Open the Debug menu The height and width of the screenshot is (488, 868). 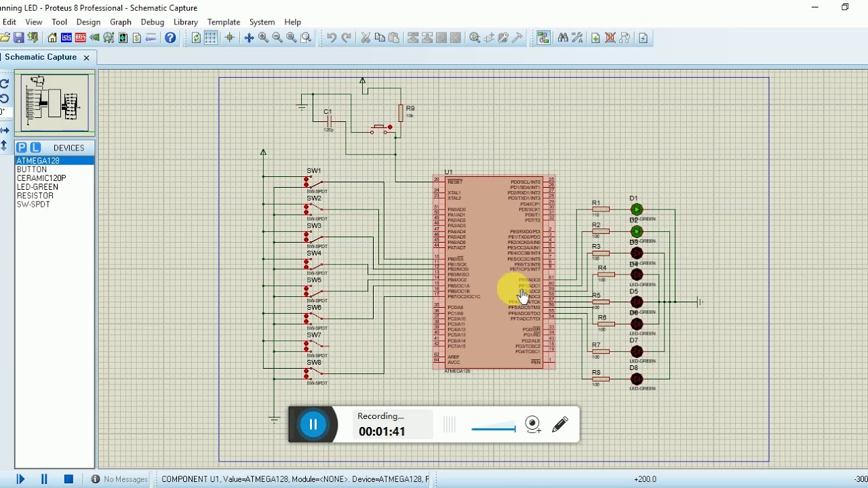pyautogui.click(x=153, y=22)
